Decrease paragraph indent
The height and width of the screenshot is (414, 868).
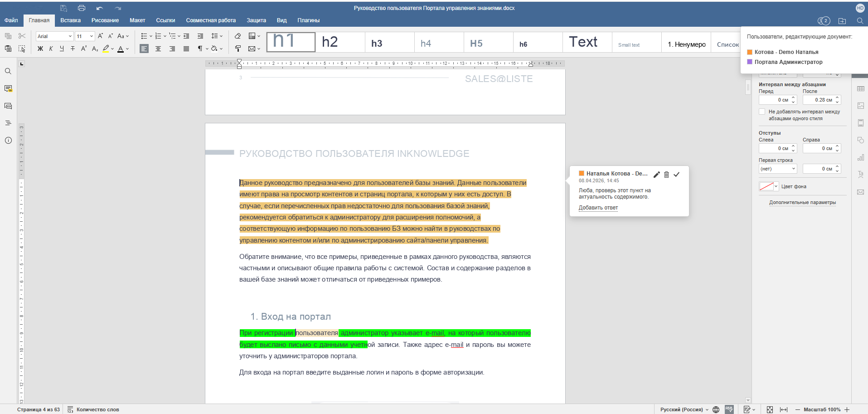point(186,36)
